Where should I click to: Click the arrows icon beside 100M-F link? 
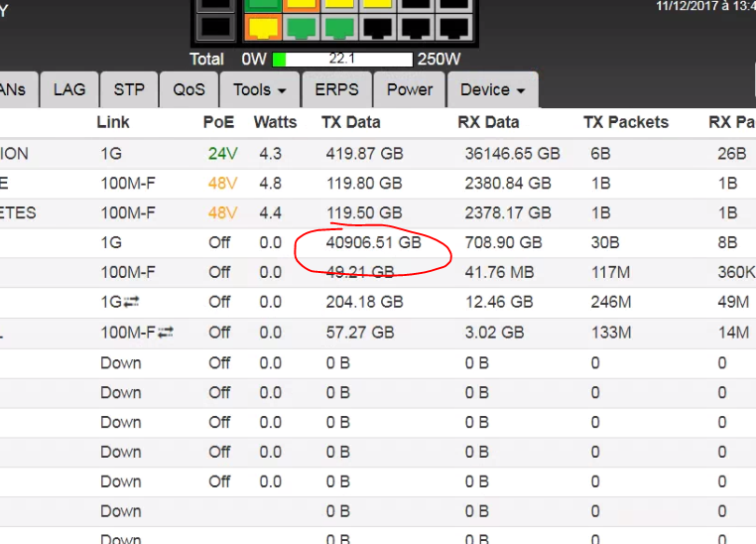[x=165, y=333]
